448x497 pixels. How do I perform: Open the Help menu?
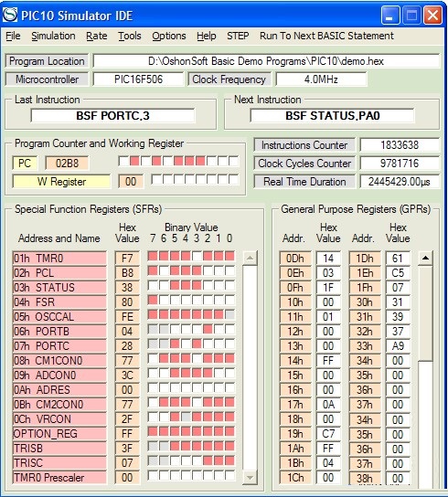[207, 36]
